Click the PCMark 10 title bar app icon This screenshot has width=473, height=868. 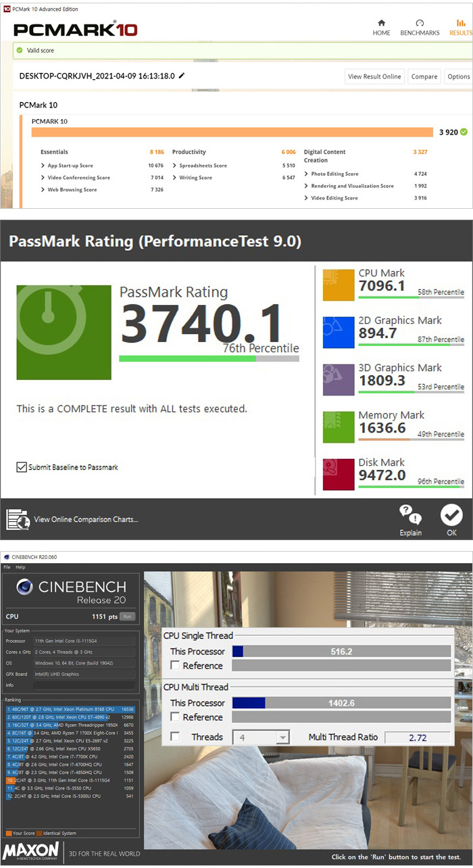click(x=6, y=9)
